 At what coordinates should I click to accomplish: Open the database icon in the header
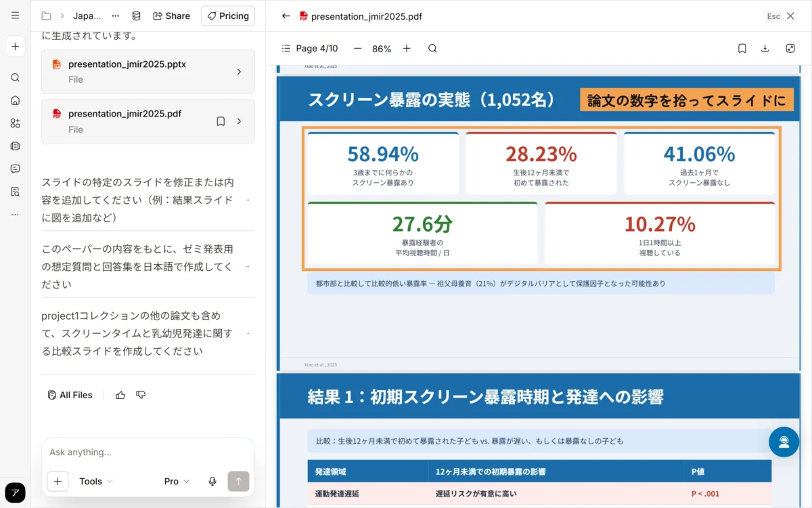click(136, 16)
